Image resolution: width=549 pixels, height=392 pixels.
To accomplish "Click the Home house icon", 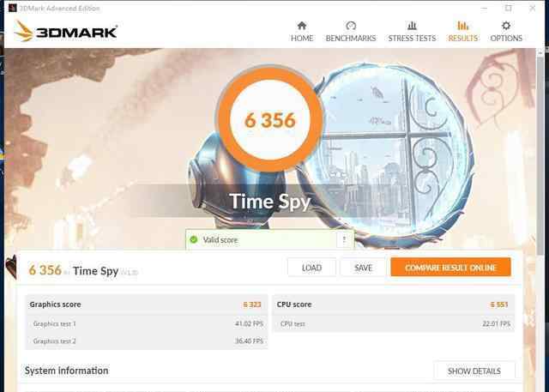I will coord(302,26).
